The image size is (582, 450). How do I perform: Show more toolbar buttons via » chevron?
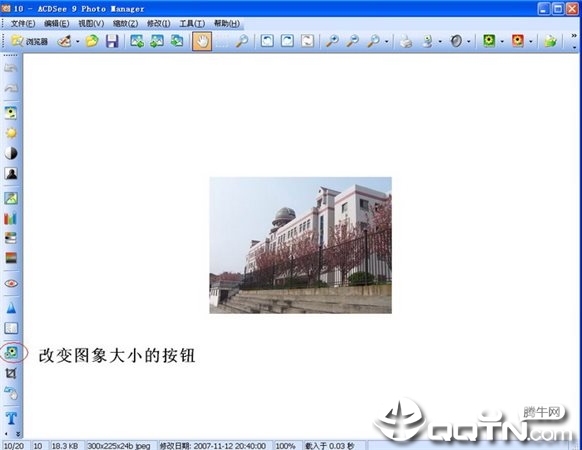[574, 36]
